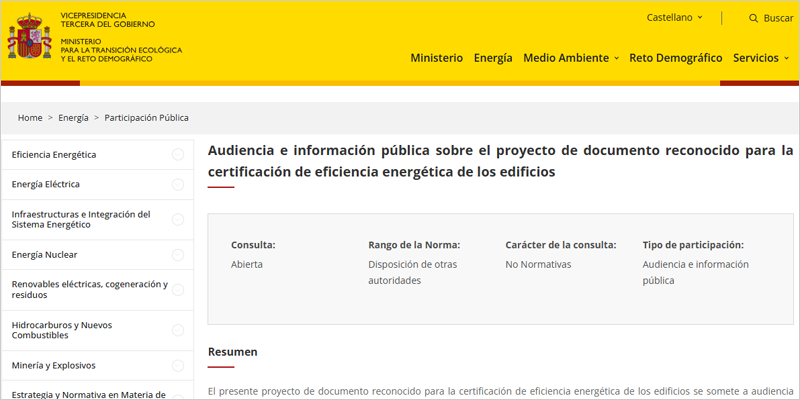Select the Carácter de la consulta: label
The width and height of the screenshot is (800, 400).
click(561, 245)
